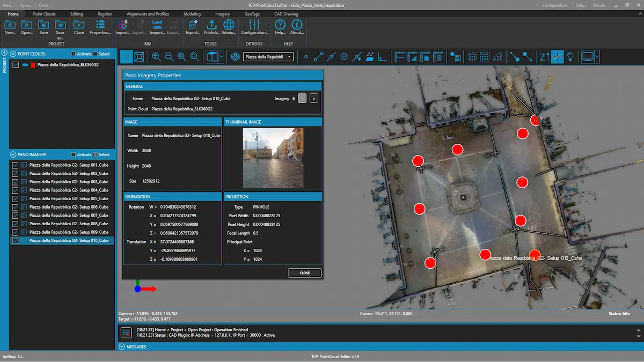The height and width of the screenshot is (362, 644).
Task: Click the layers stack icon
Action: coord(235,56)
